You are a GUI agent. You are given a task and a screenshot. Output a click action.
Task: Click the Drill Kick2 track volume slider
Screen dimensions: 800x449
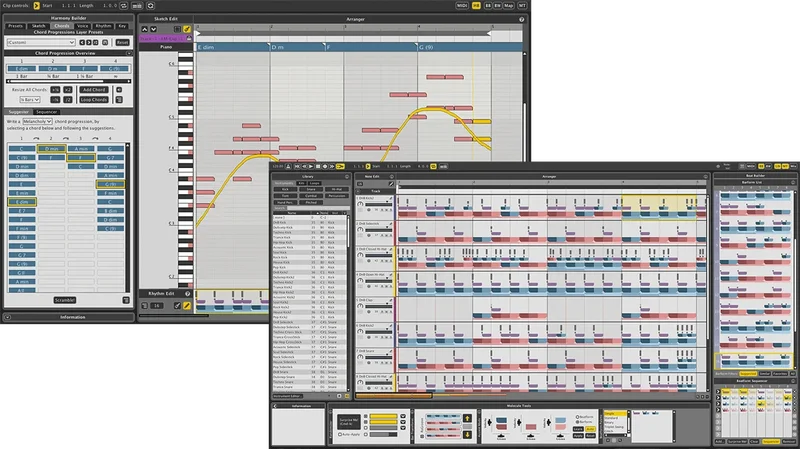(x=377, y=204)
